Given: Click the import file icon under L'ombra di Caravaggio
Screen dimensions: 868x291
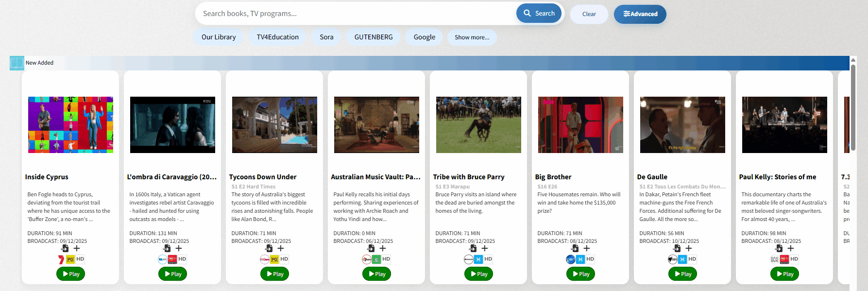Looking at the screenshot, I should click(167, 248).
